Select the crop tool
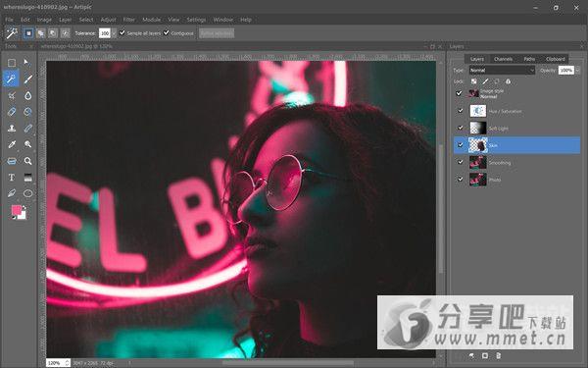Image resolution: width=588 pixels, height=368 pixels. [x=12, y=95]
